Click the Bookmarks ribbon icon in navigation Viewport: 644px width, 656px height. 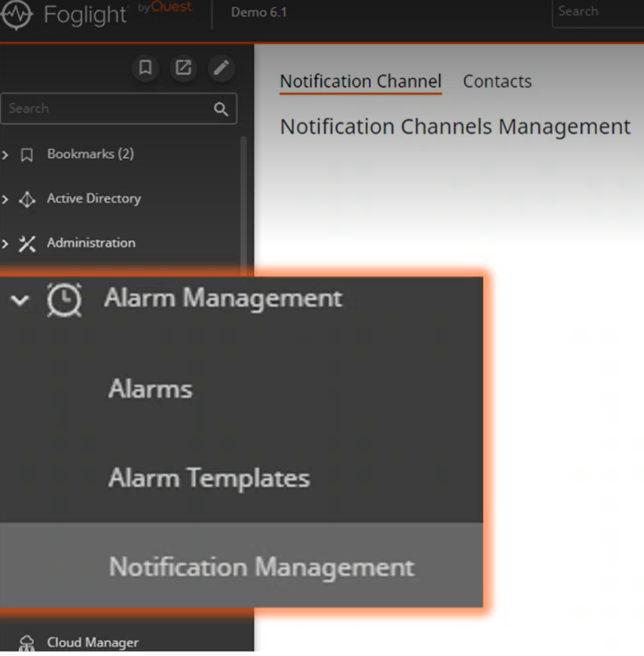[x=26, y=155]
